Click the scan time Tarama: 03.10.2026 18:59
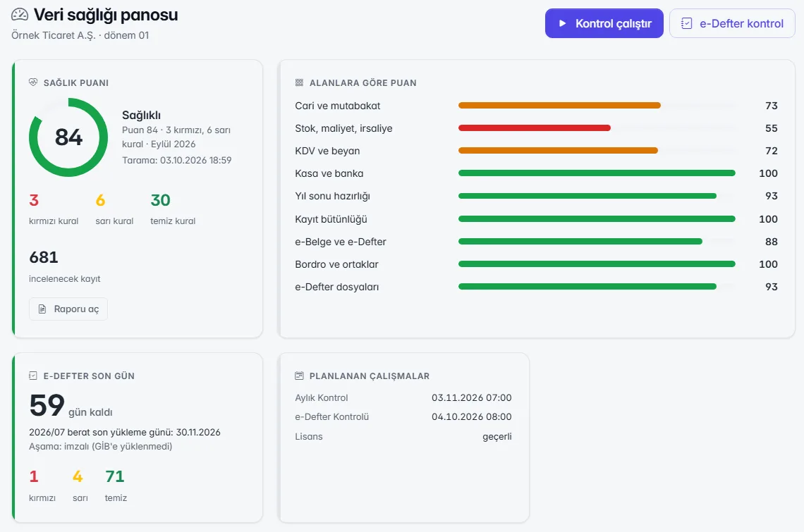Screen dimensions: 804x532 tap(177, 161)
